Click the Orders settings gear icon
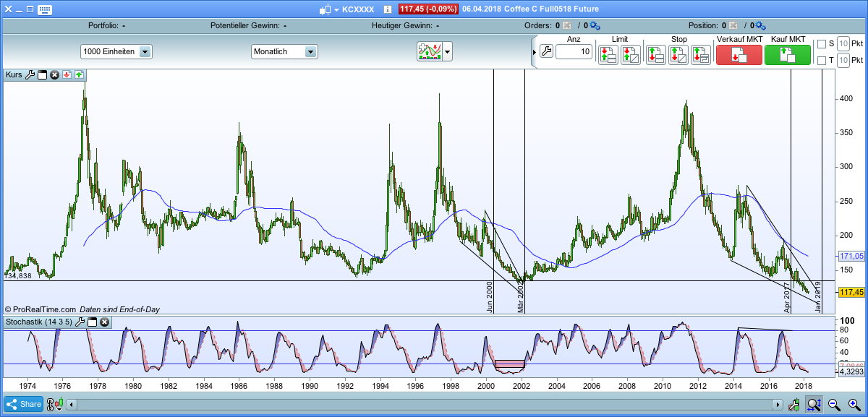The height and width of the screenshot is (417, 868). click(x=595, y=25)
